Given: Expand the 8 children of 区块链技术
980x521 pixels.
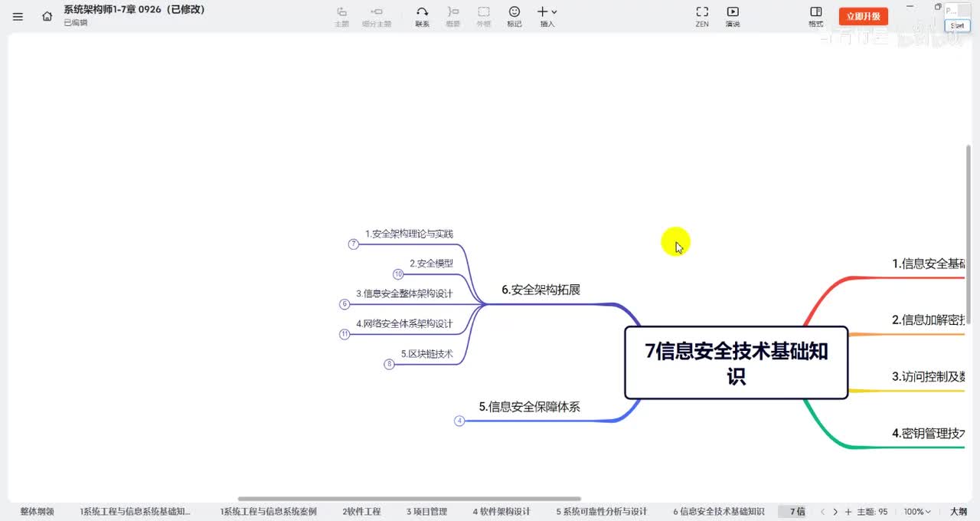Looking at the screenshot, I should (389, 365).
